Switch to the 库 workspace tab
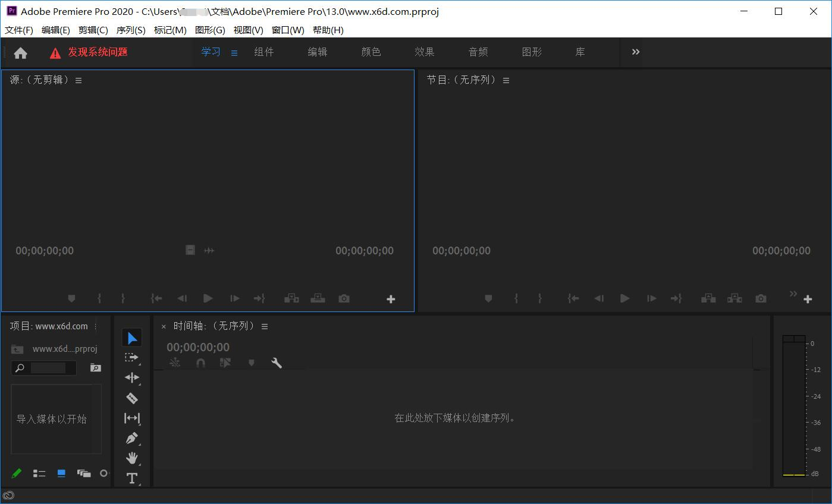 tap(580, 52)
